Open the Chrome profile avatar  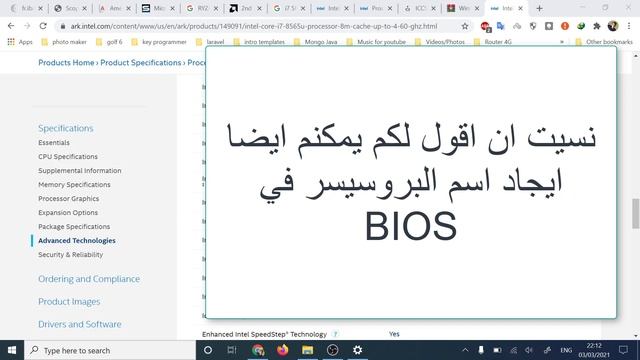tap(613, 26)
